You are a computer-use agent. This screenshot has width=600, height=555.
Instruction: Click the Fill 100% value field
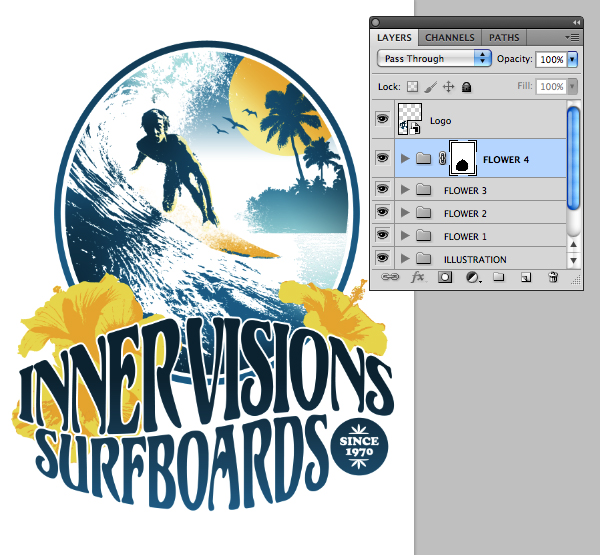point(551,87)
